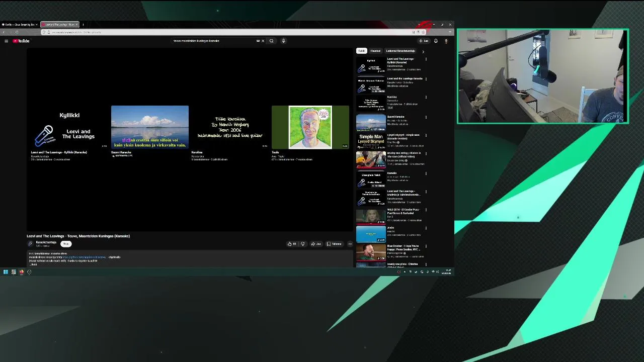644x362 pixels.
Task: Open the Taulu end screen video with face artwork
Action: tap(310, 128)
